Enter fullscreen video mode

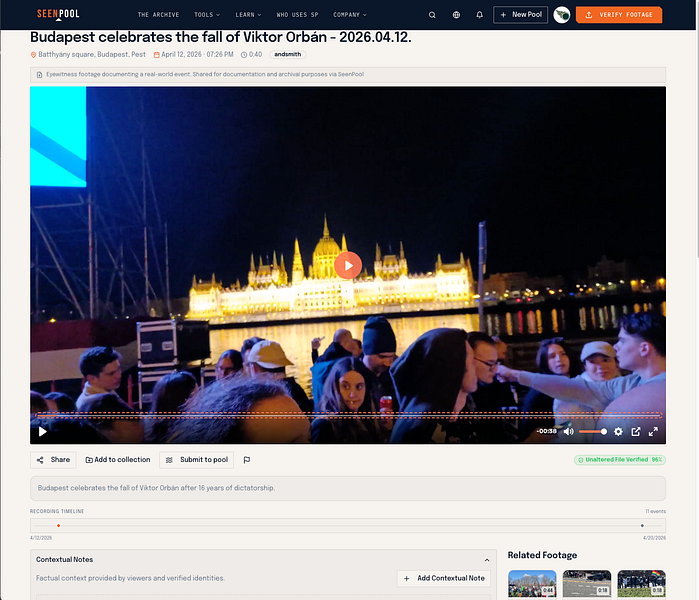pyautogui.click(x=653, y=432)
